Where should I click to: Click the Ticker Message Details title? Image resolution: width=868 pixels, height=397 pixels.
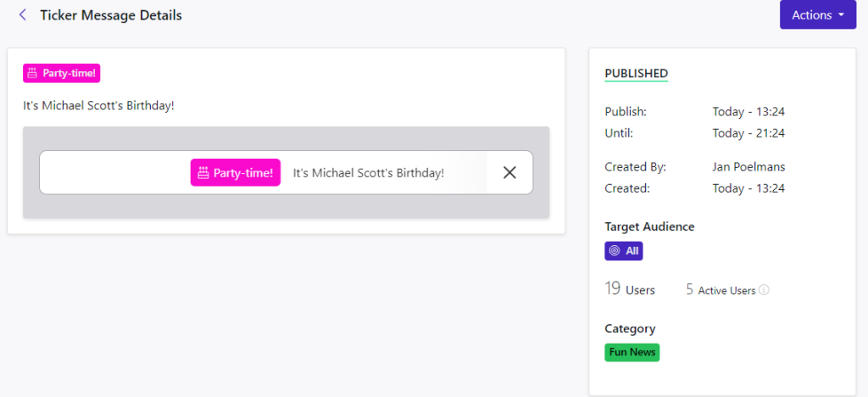point(111,15)
